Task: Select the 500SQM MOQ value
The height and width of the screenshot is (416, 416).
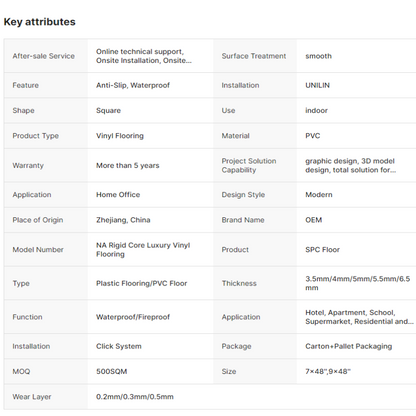Action: 112,372
